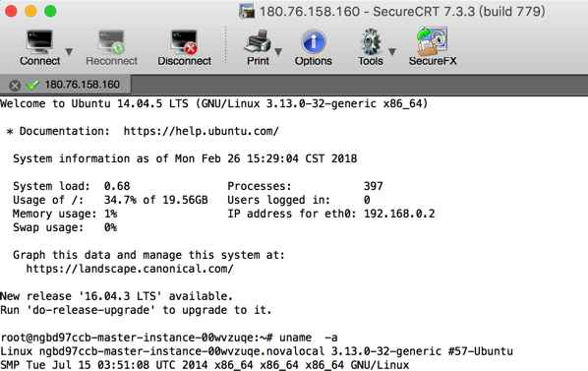Expand the Print dropdown arrow
The height and width of the screenshot is (371, 588).
pyautogui.click(x=278, y=51)
